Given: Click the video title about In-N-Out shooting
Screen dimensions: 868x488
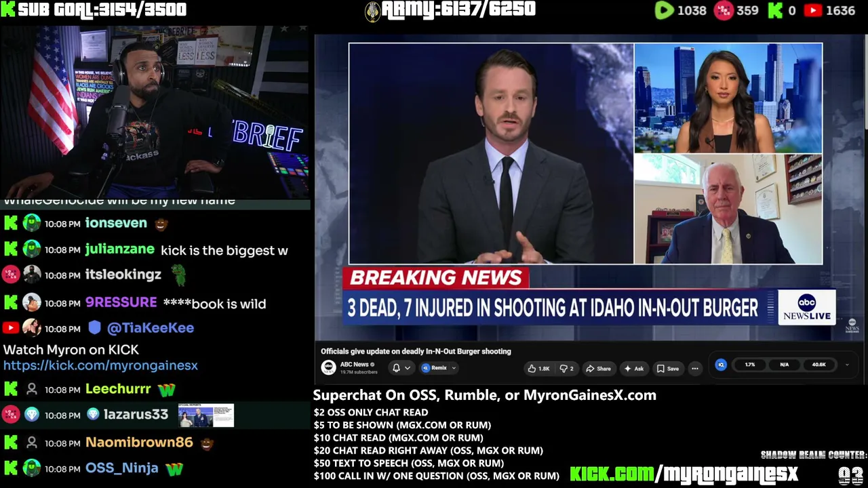Looking at the screenshot, I should tap(416, 351).
